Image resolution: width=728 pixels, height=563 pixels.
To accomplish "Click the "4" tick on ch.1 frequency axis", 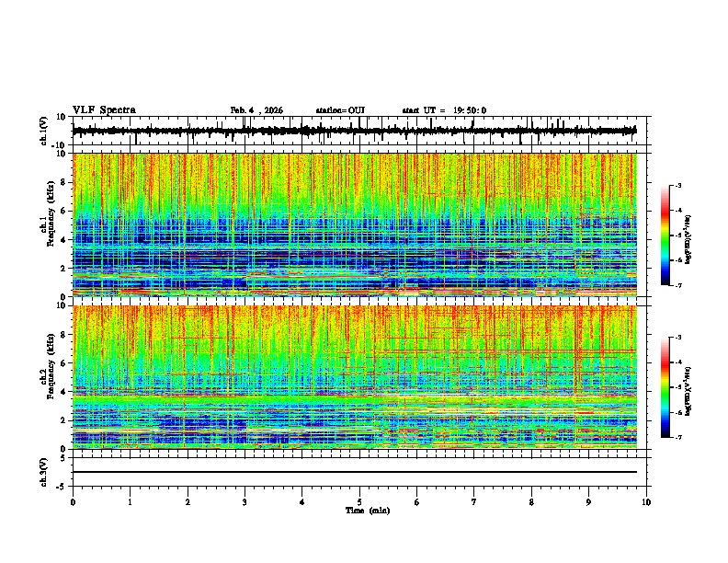I will [63, 240].
